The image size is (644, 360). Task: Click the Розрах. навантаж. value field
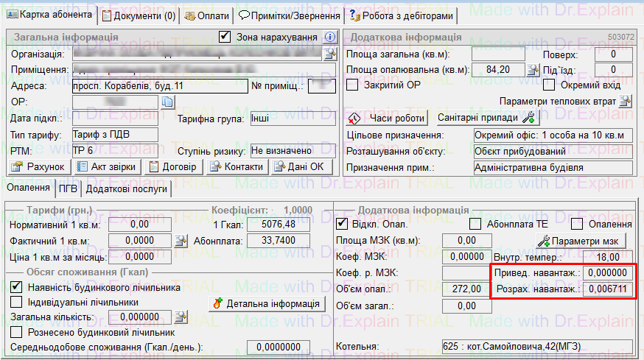tap(606, 289)
